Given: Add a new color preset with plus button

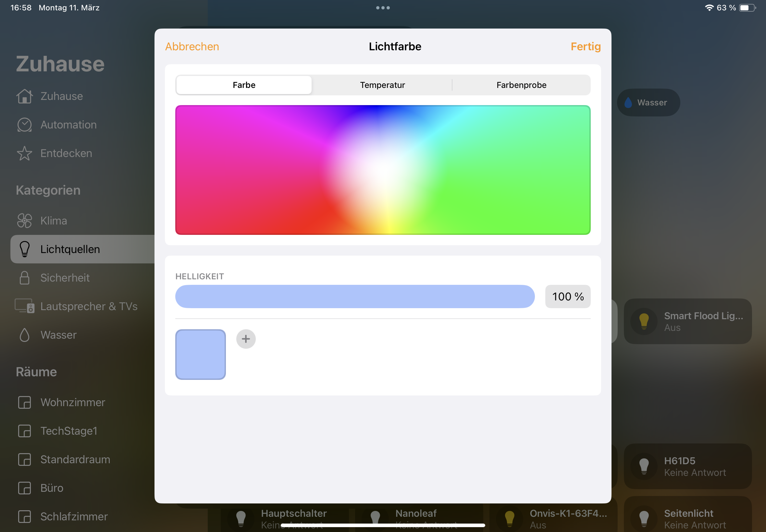Looking at the screenshot, I should pyautogui.click(x=246, y=339).
